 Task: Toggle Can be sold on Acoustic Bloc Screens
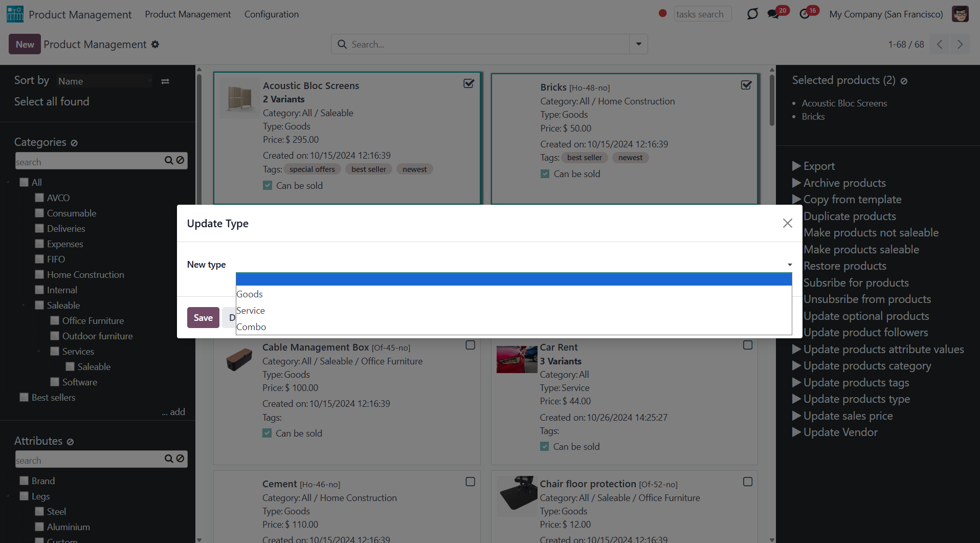268,186
